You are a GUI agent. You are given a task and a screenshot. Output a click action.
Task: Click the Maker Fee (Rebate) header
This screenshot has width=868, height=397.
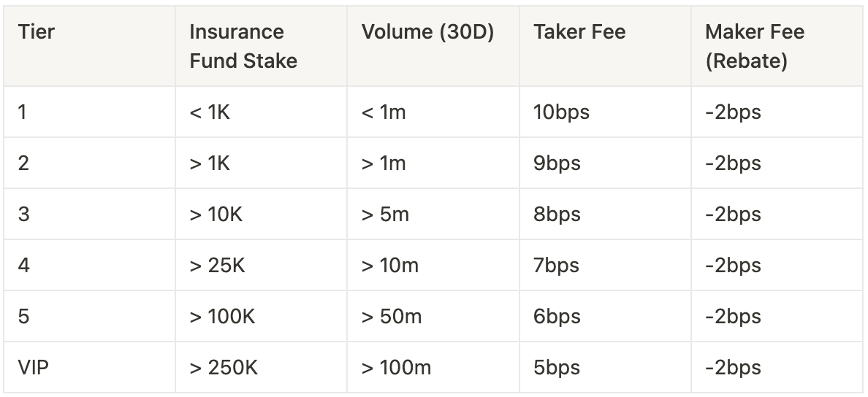tap(754, 46)
